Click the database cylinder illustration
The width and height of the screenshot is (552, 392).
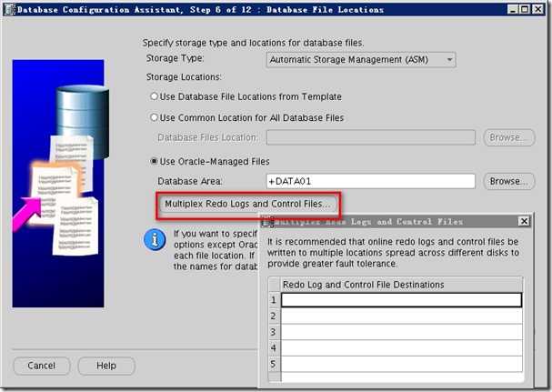83,121
